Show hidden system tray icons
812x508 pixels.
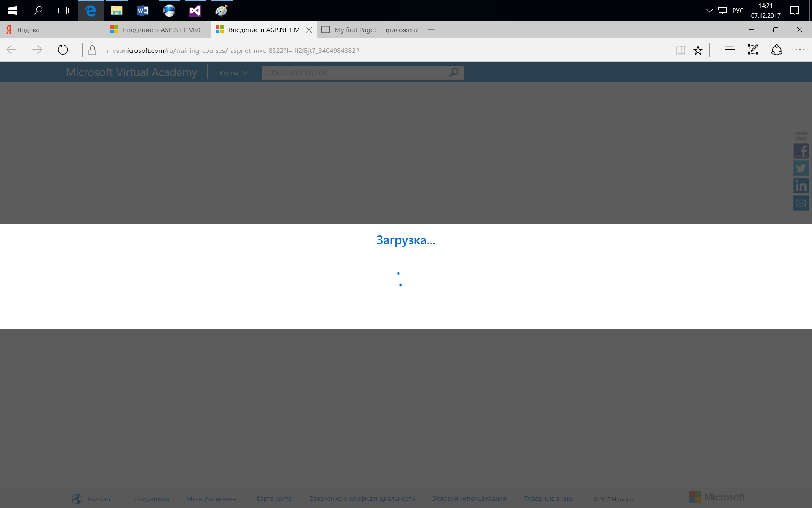pos(709,11)
